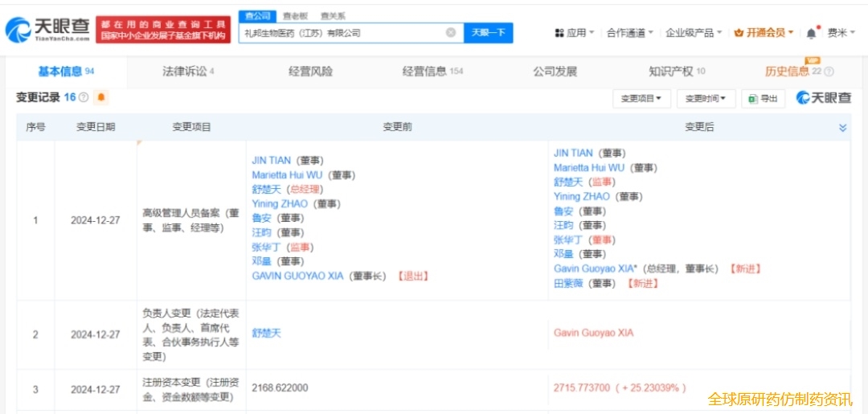Viewport: 868px width, 414px height.
Task: Open JIN TIAN link in 变更前 column
Action: pyautogui.click(x=273, y=161)
